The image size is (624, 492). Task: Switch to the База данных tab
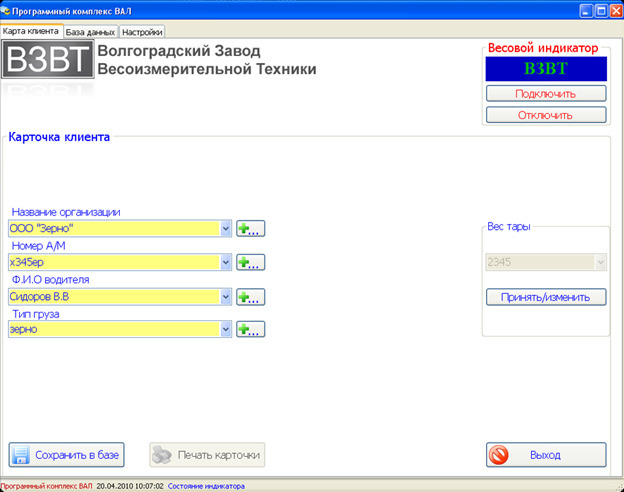[90, 32]
